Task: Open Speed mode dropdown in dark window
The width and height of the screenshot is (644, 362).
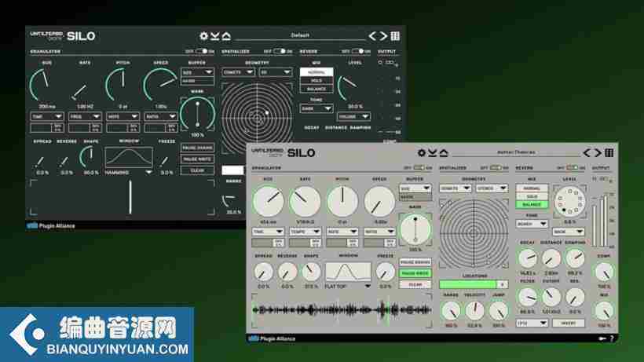Action: [160, 116]
